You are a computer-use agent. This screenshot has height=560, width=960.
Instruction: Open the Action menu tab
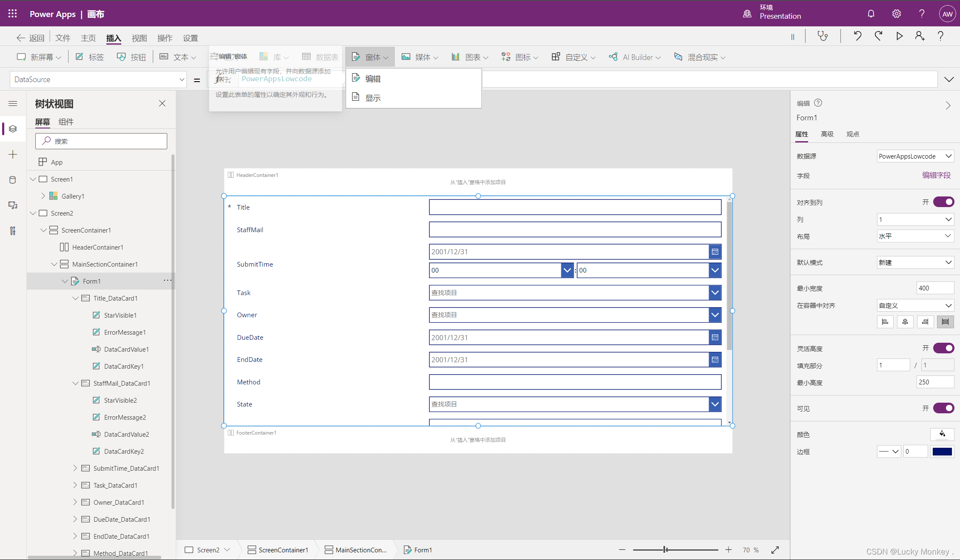[165, 38]
